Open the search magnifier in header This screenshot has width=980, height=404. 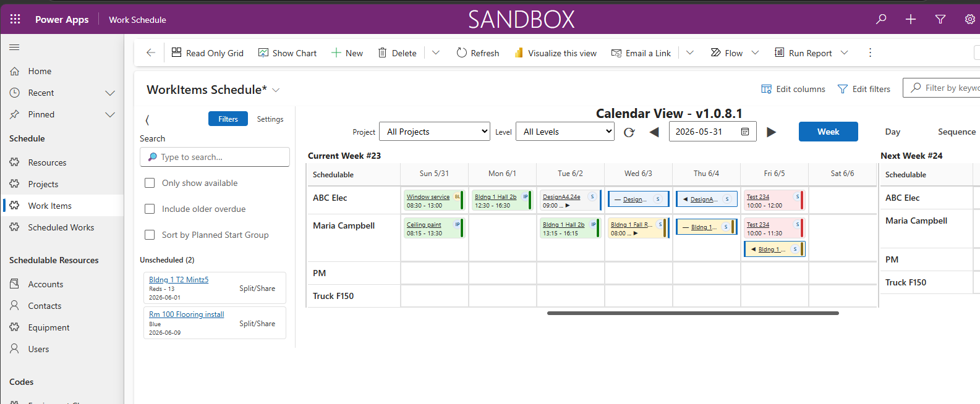click(881, 19)
